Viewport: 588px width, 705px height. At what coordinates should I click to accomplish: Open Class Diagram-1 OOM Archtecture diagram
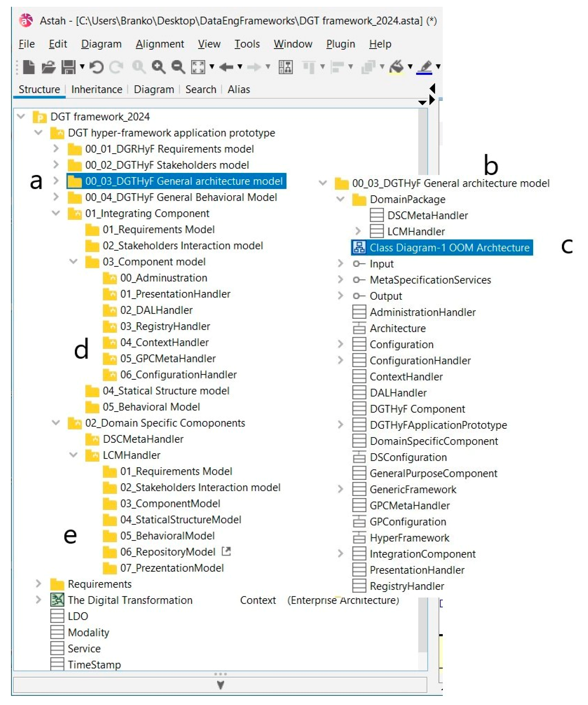pyautogui.click(x=442, y=247)
